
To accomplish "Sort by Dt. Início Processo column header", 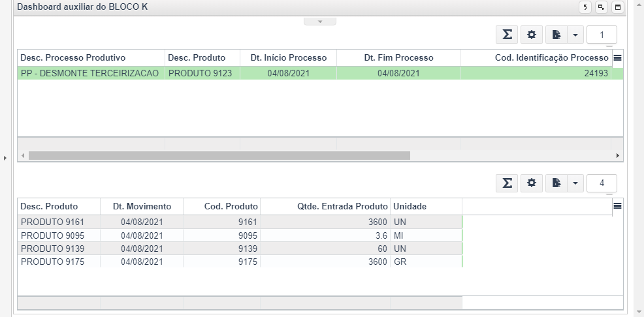I will pos(288,58).
